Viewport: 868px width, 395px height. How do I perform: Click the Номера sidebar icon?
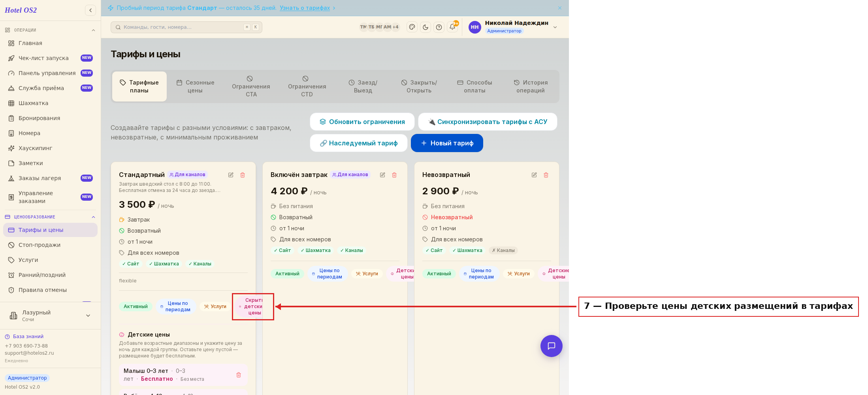11,133
